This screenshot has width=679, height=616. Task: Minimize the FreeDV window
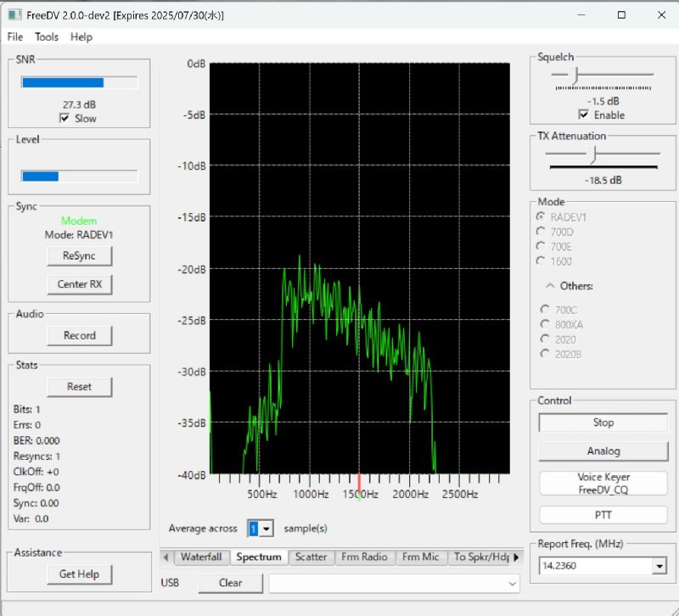[x=581, y=15]
